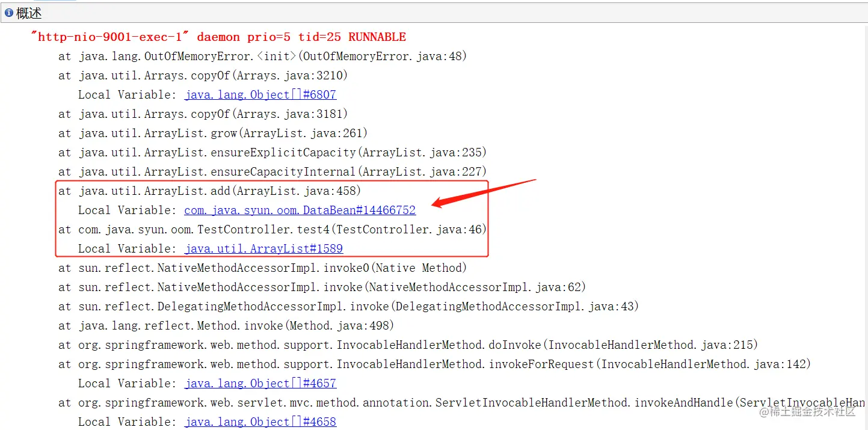Select ArrayList.ensureCapacityInternal frame
This screenshot has width=868, height=430.
[272, 171]
